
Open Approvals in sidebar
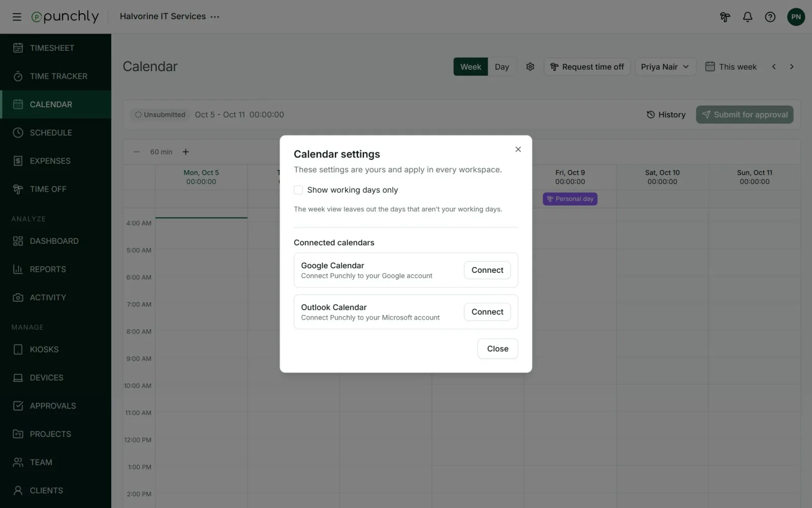(x=56, y=406)
